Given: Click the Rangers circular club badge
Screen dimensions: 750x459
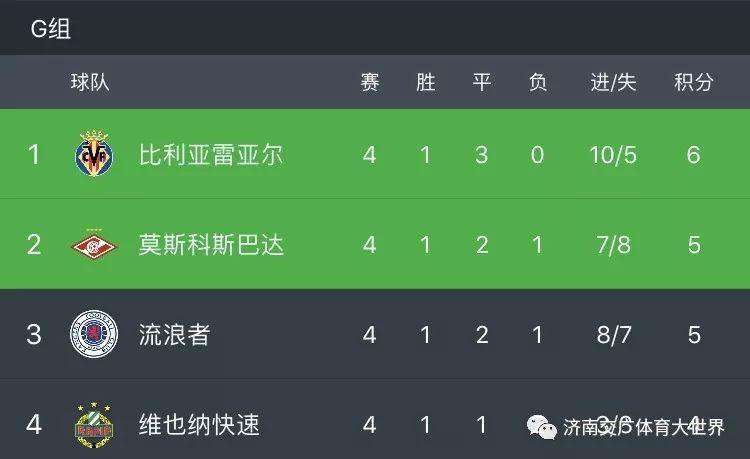Looking at the screenshot, I should coord(94,334).
